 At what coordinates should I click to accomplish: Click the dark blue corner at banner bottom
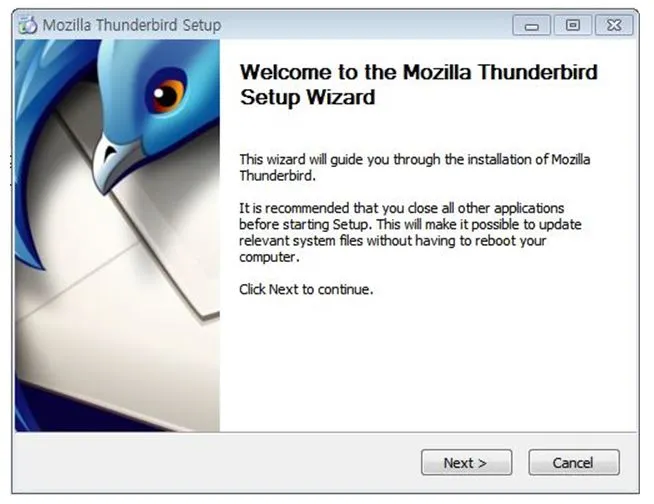(x=63, y=413)
